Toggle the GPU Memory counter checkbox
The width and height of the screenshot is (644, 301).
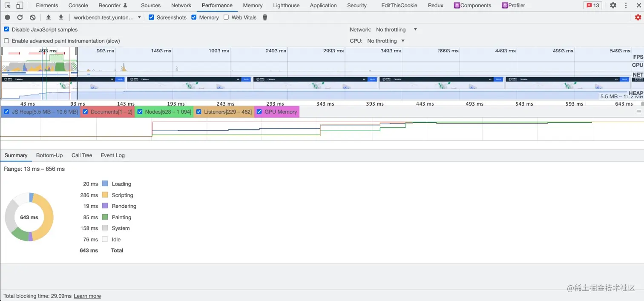pos(259,112)
